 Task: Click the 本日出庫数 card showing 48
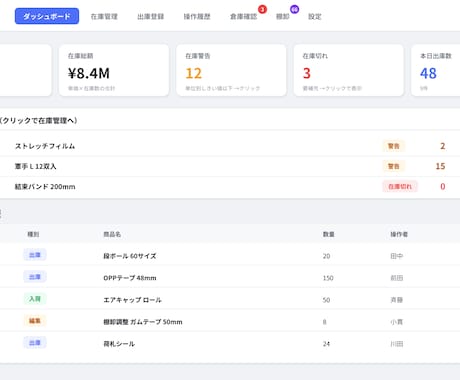[x=436, y=70]
